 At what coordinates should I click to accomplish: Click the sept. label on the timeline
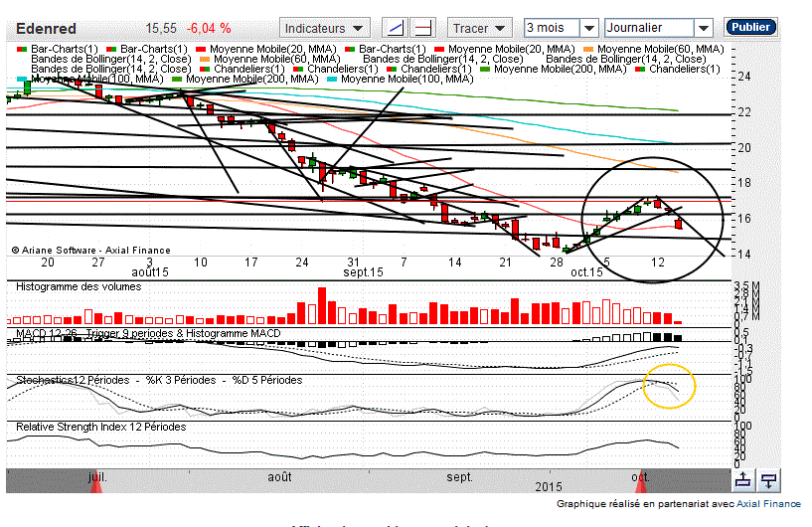(x=460, y=476)
